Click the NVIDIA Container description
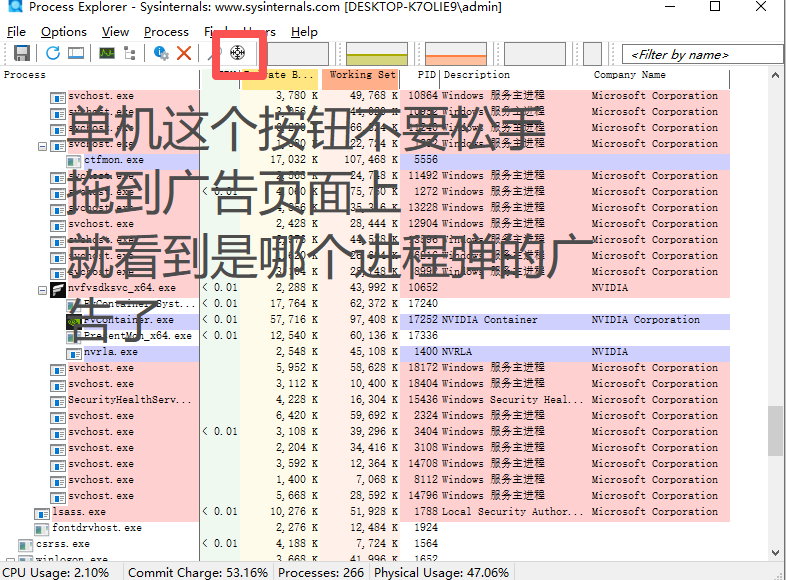The height and width of the screenshot is (580, 786). (x=489, y=320)
